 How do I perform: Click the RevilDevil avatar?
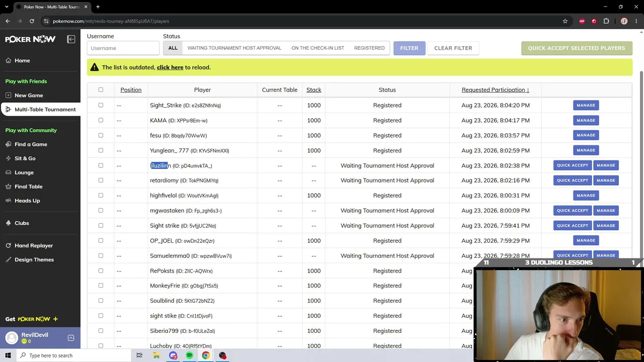12,338
